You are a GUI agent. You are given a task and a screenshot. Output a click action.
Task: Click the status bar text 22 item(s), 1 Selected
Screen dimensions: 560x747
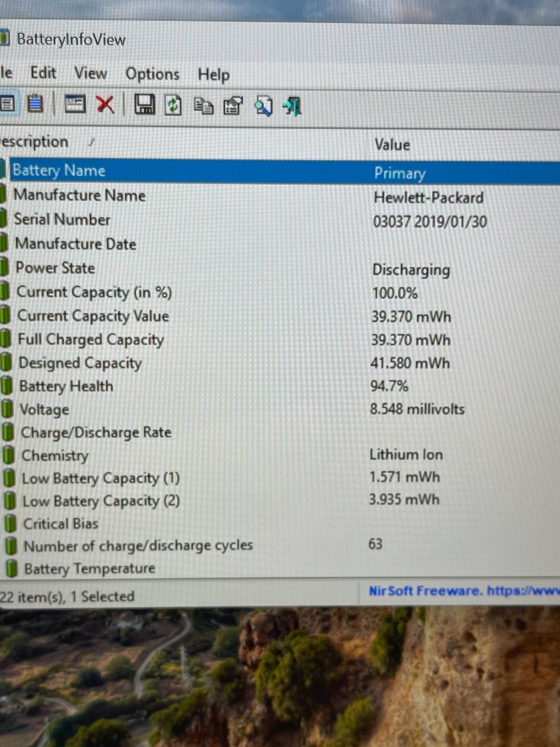(x=67, y=596)
